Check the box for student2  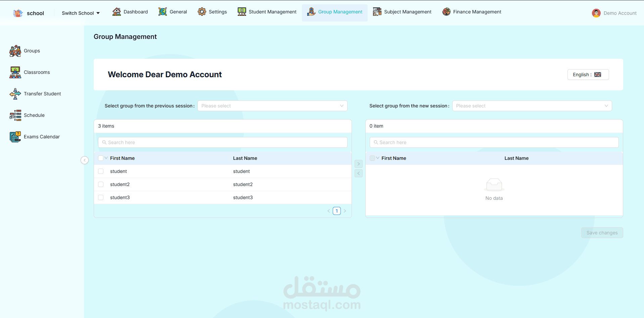101,184
